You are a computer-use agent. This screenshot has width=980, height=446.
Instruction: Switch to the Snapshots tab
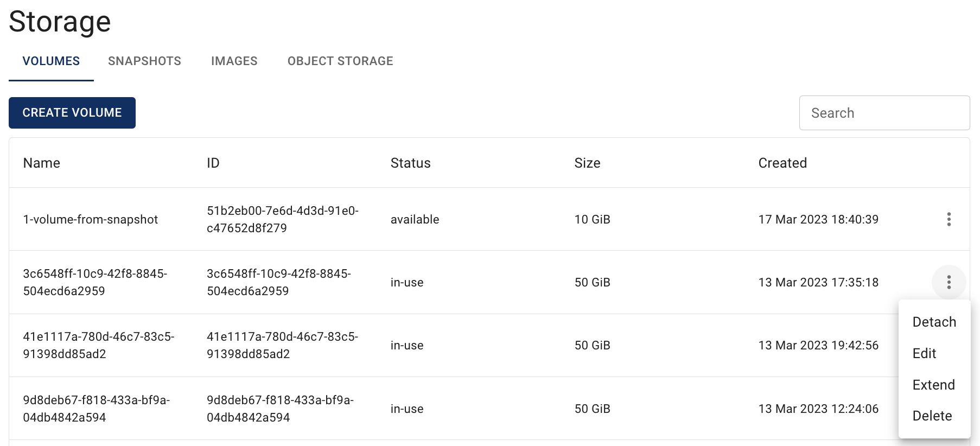tap(144, 61)
